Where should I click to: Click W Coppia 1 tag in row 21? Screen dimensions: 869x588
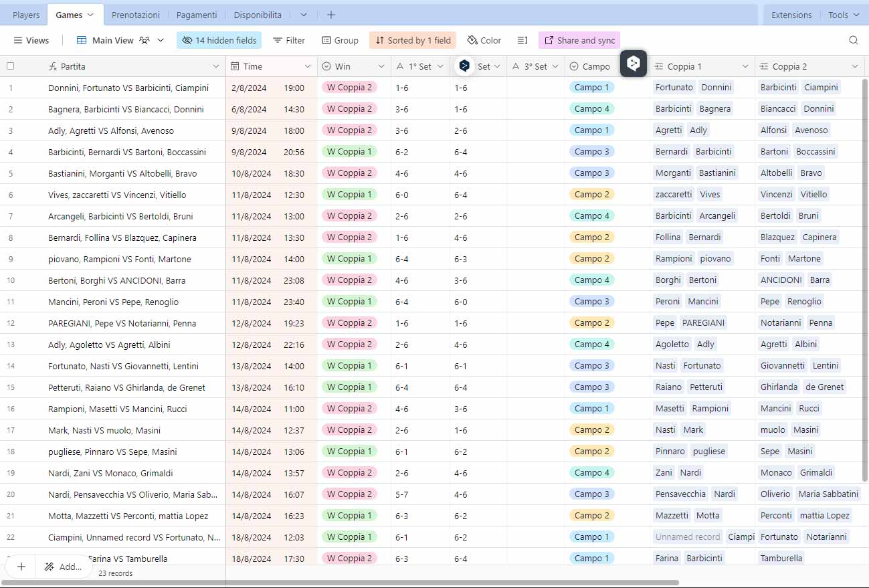pyautogui.click(x=349, y=515)
